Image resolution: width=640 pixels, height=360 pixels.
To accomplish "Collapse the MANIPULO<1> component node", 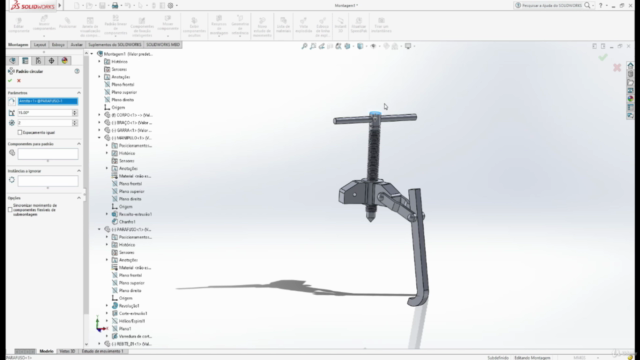I will pyautogui.click(x=99, y=138).
